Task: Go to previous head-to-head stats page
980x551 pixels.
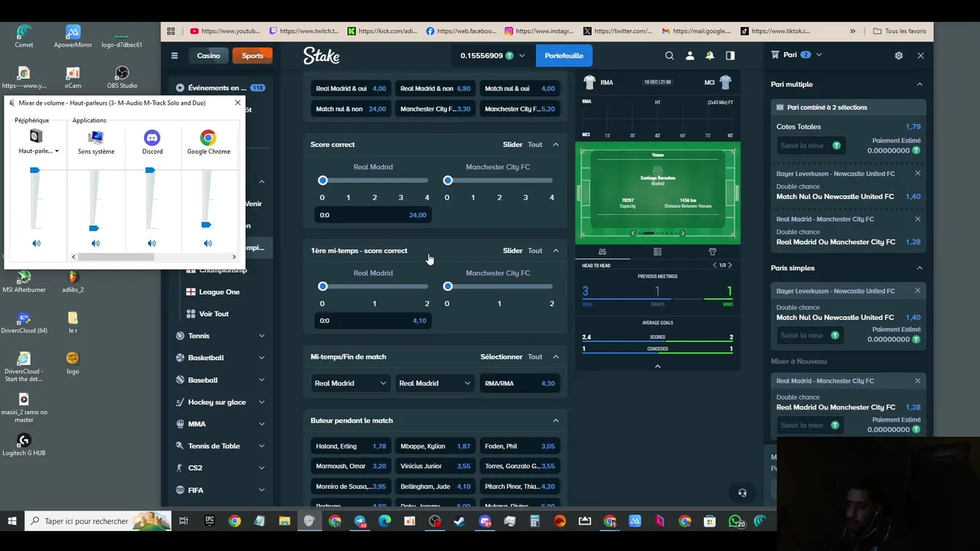Action: (x=714, y=265)
